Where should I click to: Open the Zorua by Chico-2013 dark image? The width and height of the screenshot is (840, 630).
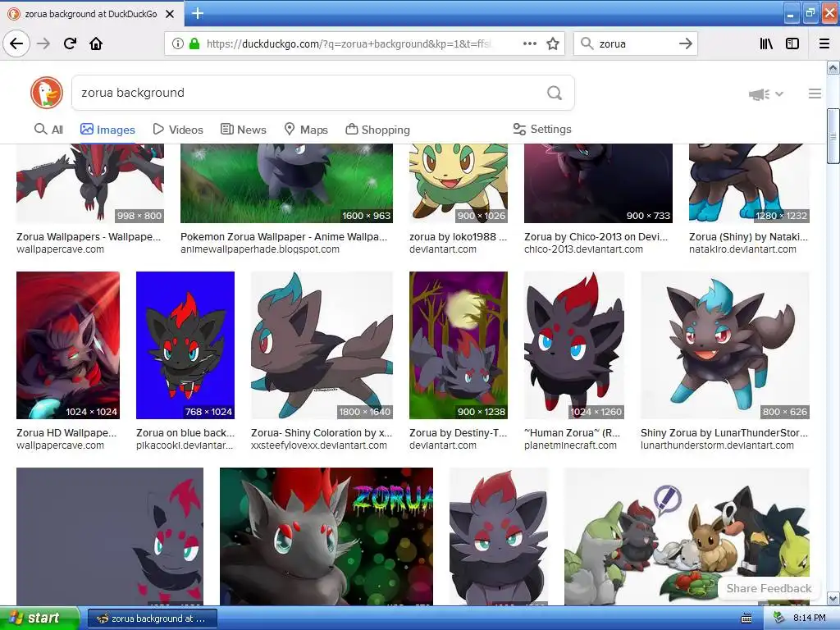pyautogui.click(x=598, y=183)
